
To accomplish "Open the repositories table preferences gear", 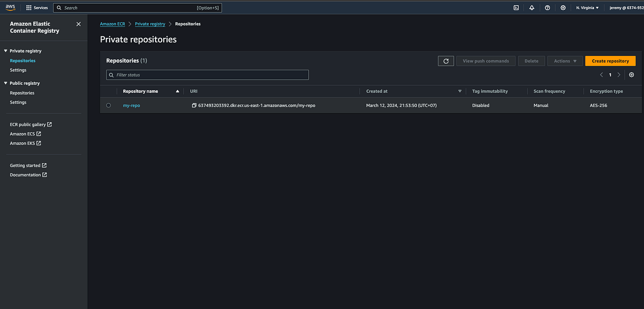I will (x=631, y=74).
